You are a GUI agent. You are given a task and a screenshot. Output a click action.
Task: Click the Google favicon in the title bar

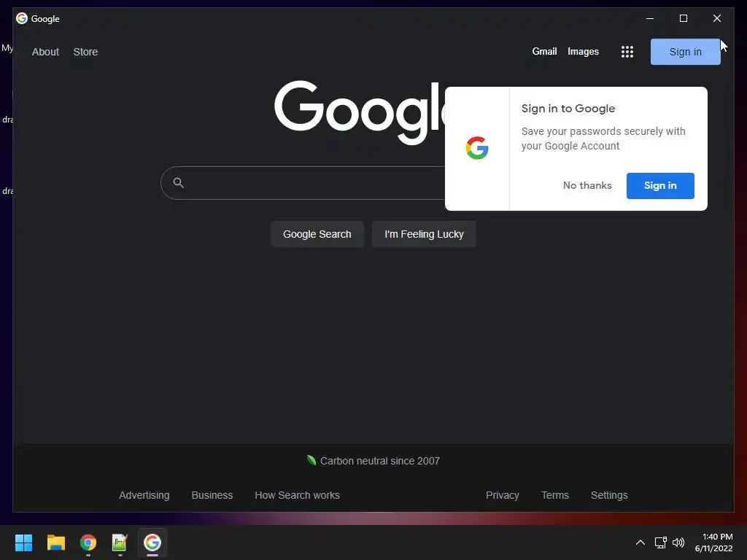tap(21, 18)
